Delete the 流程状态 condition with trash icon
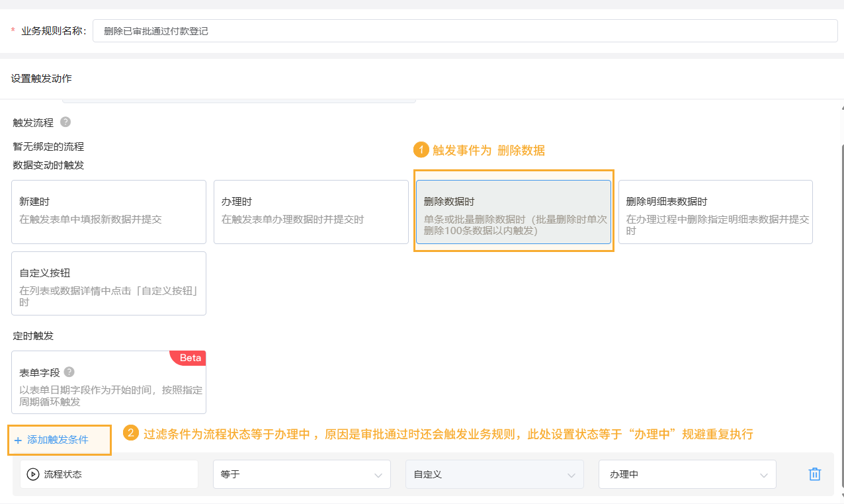844x504 pixels. tap(815, 474)
